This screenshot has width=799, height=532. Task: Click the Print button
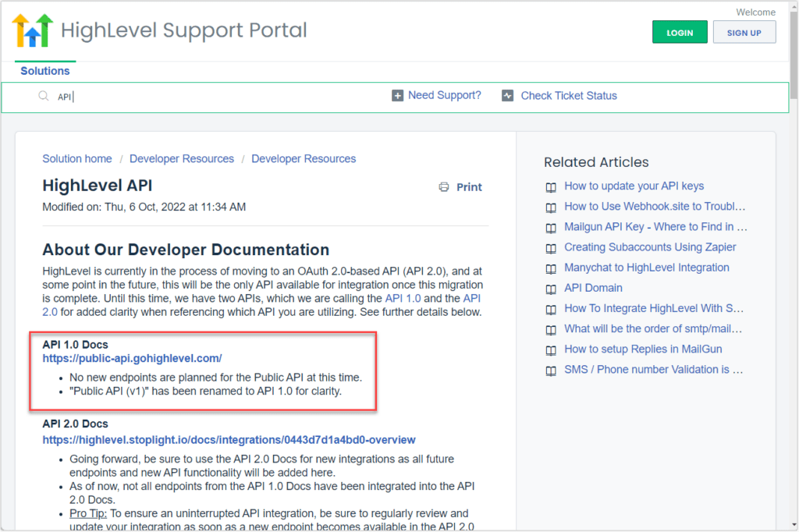[x=460, y=187]
